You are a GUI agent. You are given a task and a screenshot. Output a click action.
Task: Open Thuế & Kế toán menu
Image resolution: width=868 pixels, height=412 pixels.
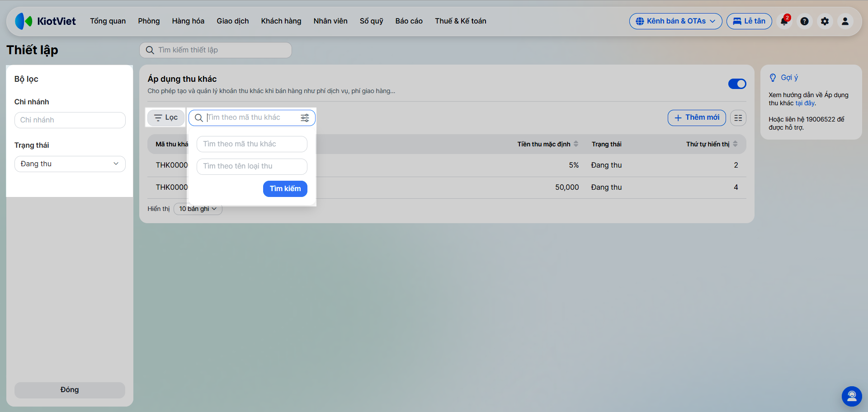(x=461, y=21)
